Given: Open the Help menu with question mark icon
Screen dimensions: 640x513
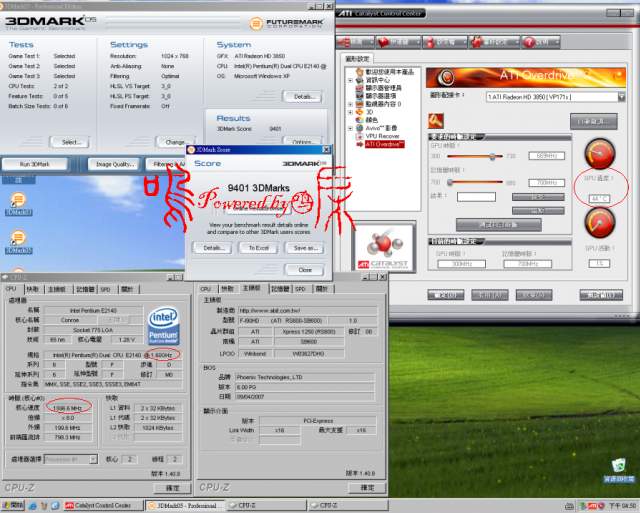Looking at the screenshot, I should click(x=540, y=42).
